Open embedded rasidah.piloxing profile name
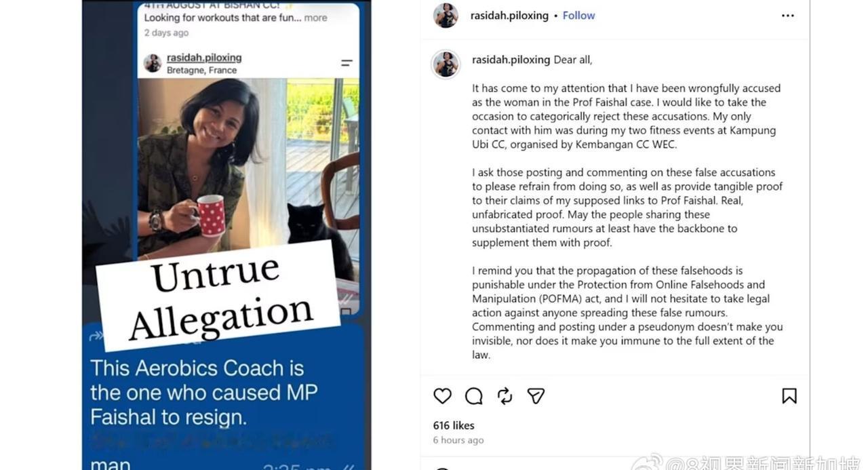Screen dimensions: 868x470 [x=204, y=58]
